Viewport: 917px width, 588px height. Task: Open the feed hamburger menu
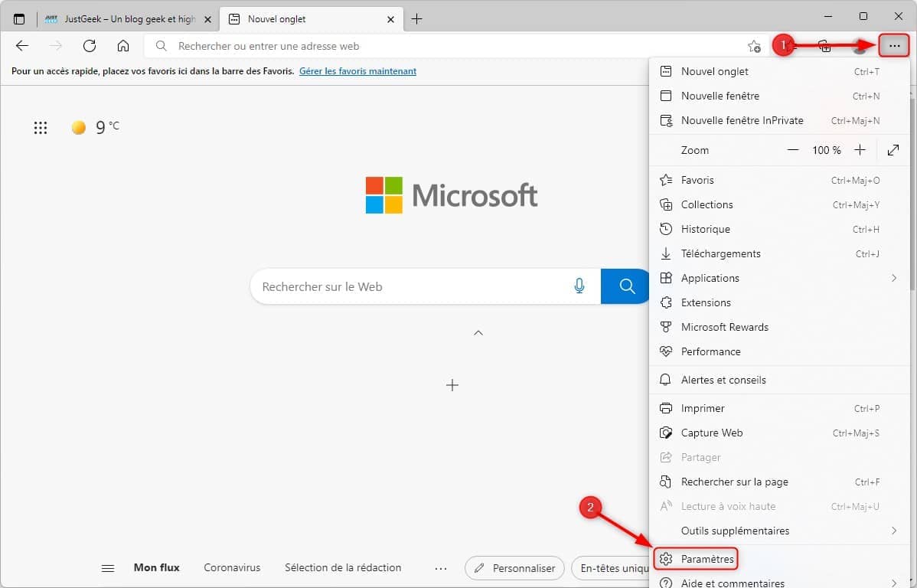click(108, 568)
